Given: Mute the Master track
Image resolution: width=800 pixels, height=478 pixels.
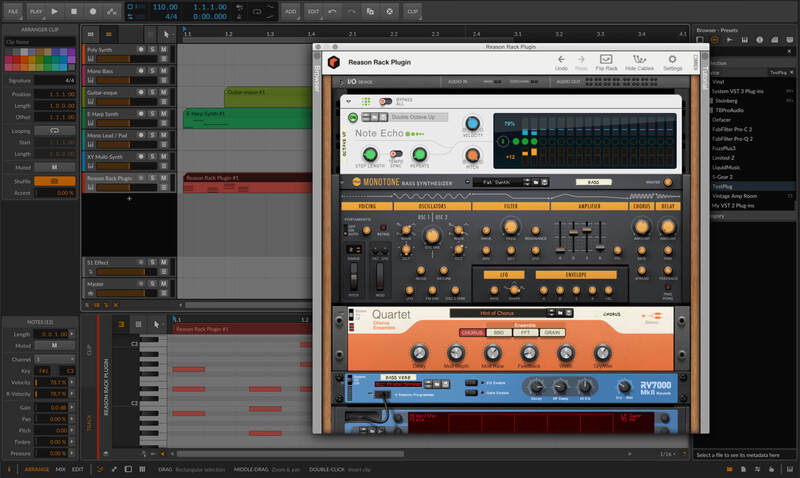Looking at the screenshot, I should [x=163, y=284].
